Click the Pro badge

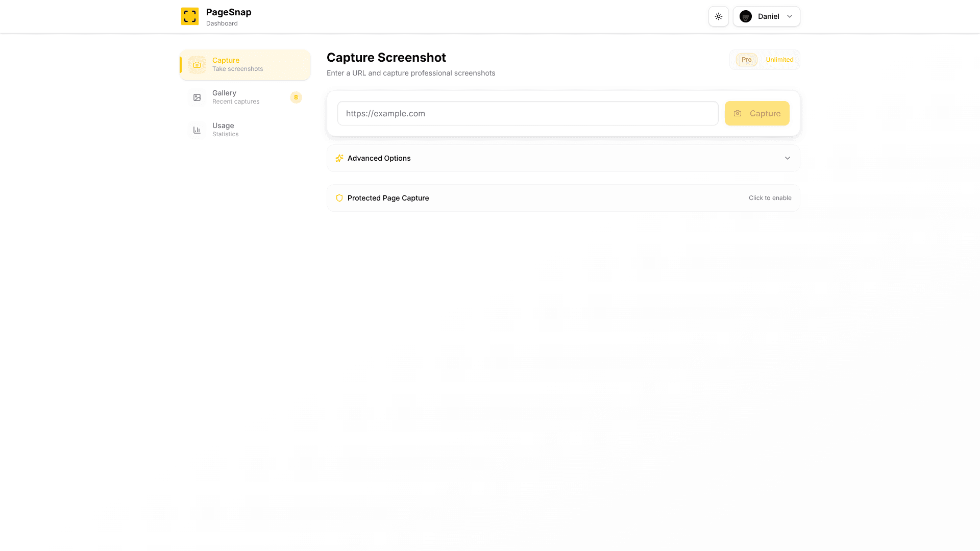(x=746, y=60)
